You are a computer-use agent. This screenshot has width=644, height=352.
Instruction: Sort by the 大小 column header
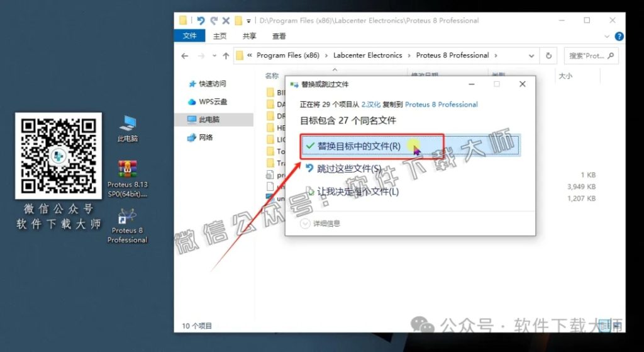(x=565, y=76)
